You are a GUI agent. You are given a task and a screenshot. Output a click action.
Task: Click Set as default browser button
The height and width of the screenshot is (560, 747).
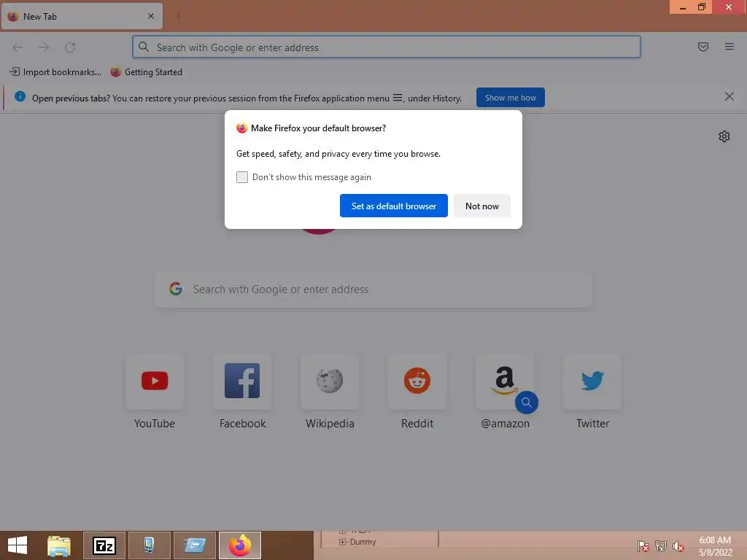point(393,206)
